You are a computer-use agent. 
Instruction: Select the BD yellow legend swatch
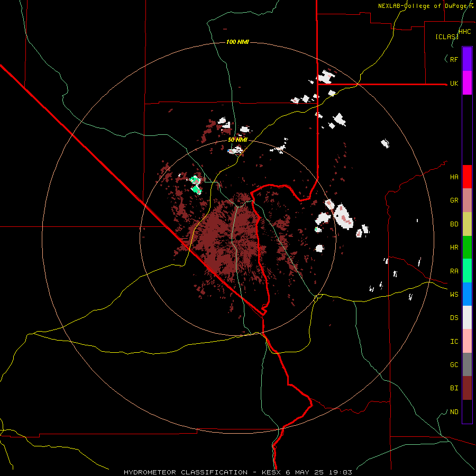point(467,224)
